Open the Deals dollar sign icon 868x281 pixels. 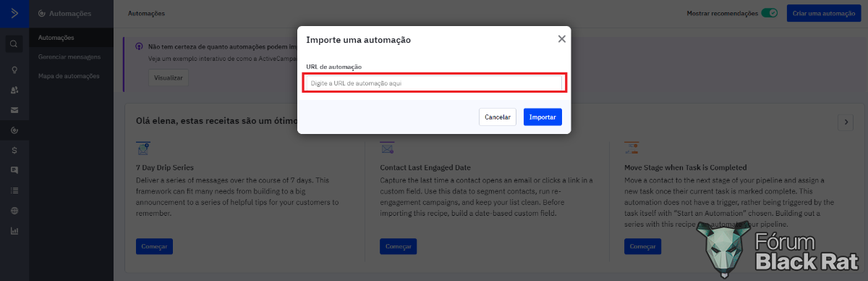tap(14, 151)
